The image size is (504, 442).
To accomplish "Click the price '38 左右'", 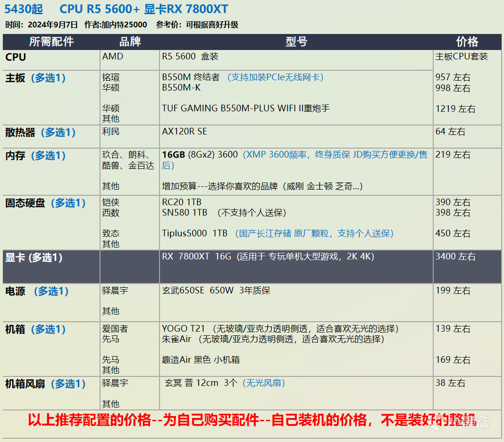I will (450, 383).
